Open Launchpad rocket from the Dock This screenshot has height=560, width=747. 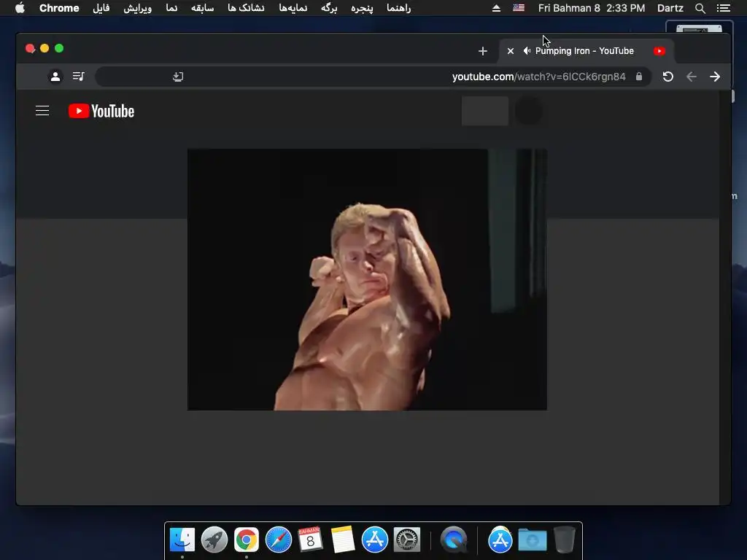tap(214, 540)
